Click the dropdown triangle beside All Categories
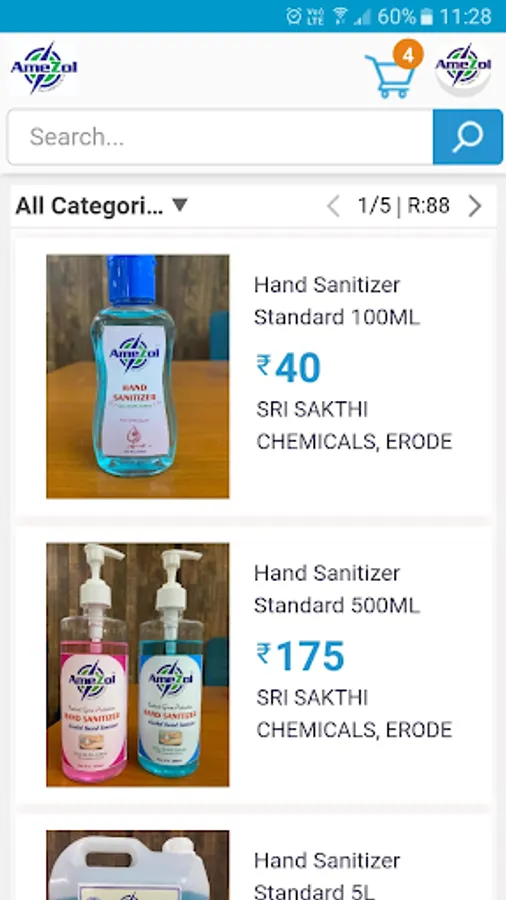Image resolution: width=506 pixels, height=900 pixels. point(180,204)
